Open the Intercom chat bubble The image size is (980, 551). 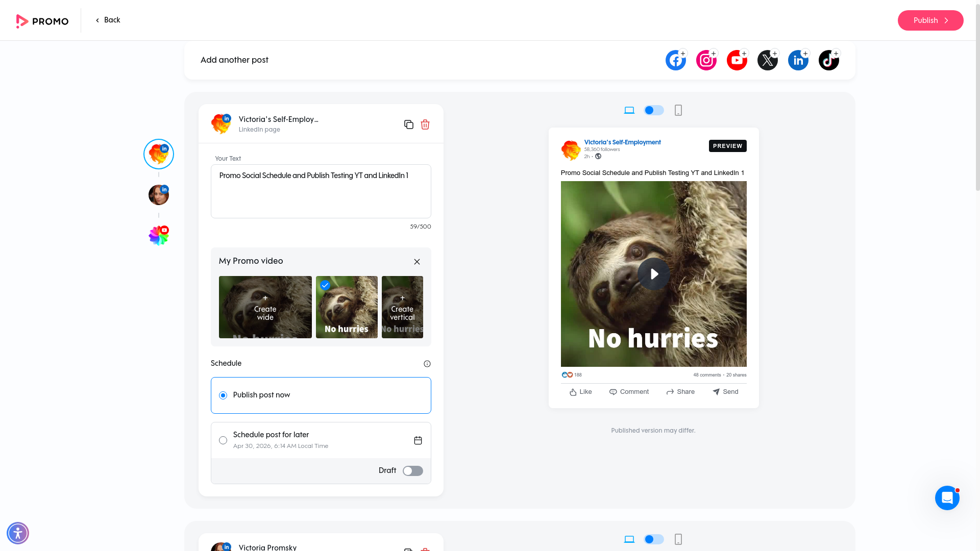point(947,497)
